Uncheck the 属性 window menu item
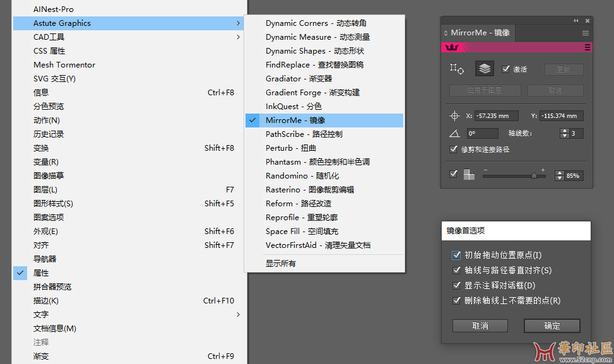 pyautogui.click(x=130, y=273)
